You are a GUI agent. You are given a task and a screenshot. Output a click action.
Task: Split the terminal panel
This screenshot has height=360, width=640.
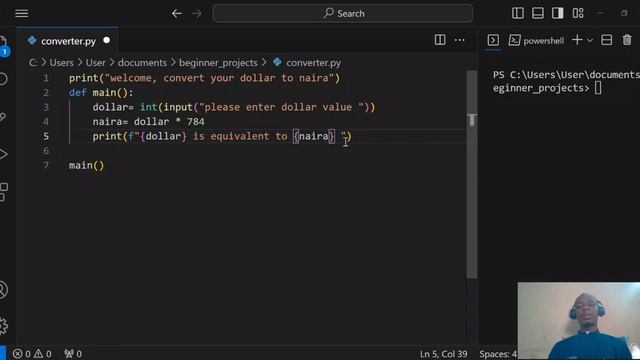pos(607,40)
